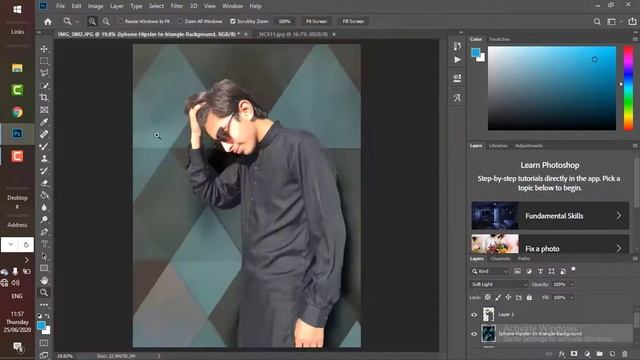This screenshot has height=360, width=640.
Task: Choose the Zoom Out mode icon
Action: [x=106, y=22]
